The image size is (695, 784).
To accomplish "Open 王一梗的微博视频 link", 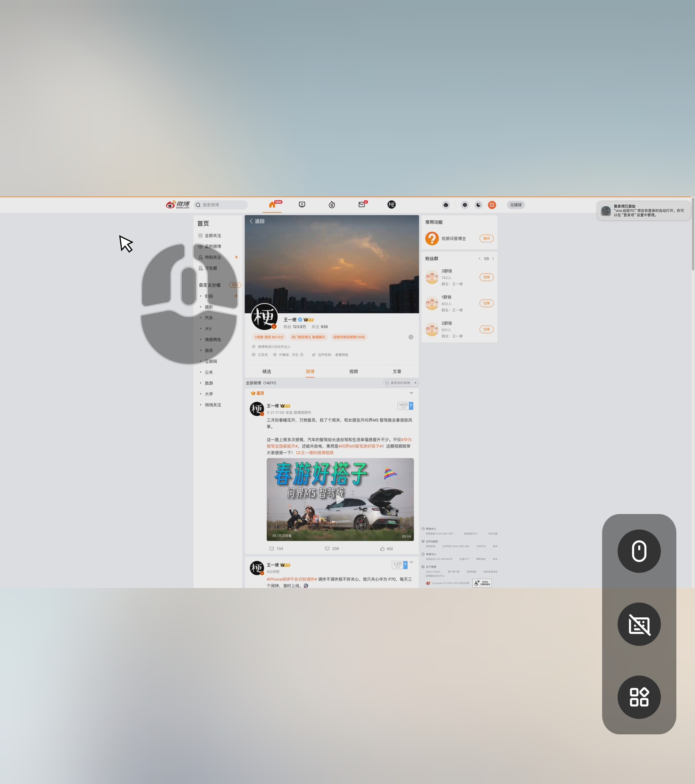I will click(315, 453).
